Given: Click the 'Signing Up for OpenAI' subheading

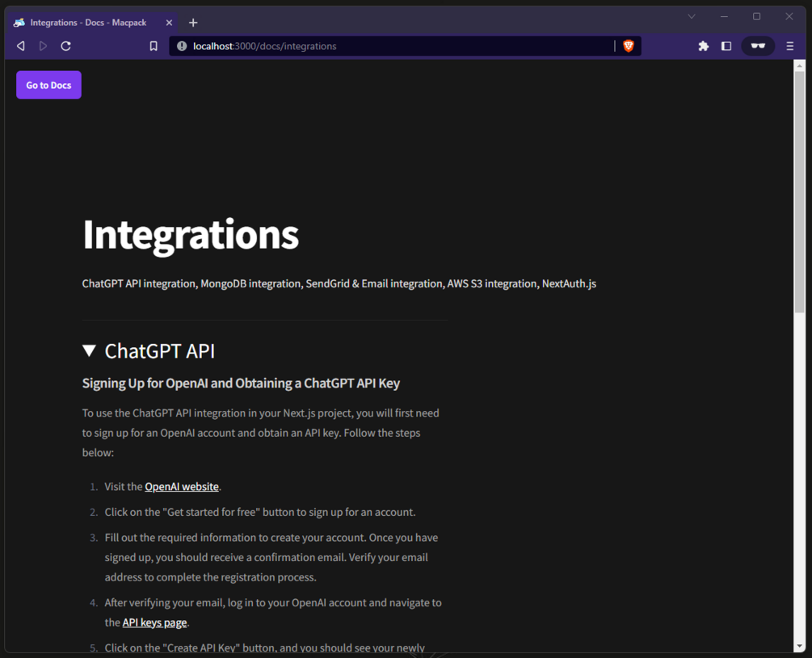Looking at the screenshot, I should 241,383.
